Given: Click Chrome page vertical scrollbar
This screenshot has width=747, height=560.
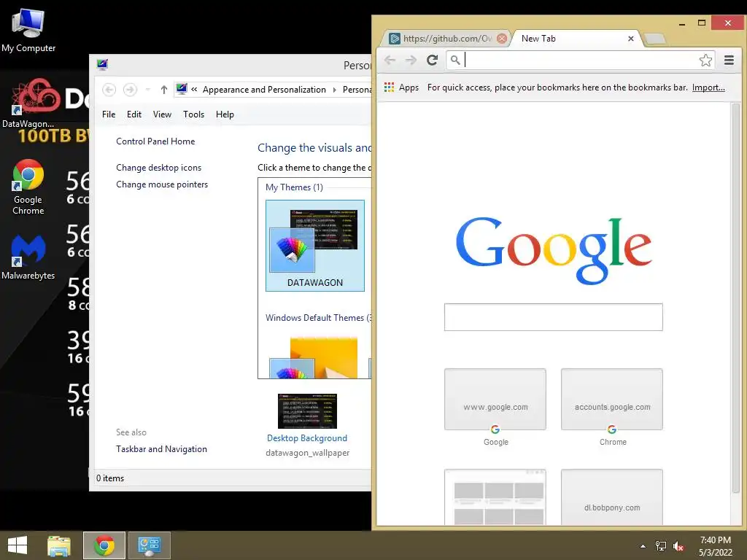Looking at the screenshot, I should 735,298.
